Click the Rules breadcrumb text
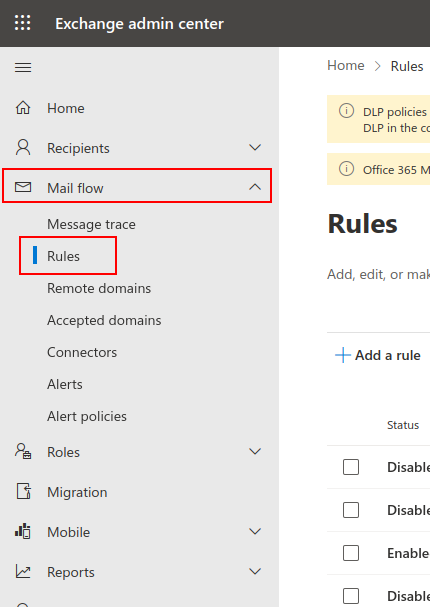The width and height of the screenshot is (430, 607). pyautogui.click(x=407, y=66)
